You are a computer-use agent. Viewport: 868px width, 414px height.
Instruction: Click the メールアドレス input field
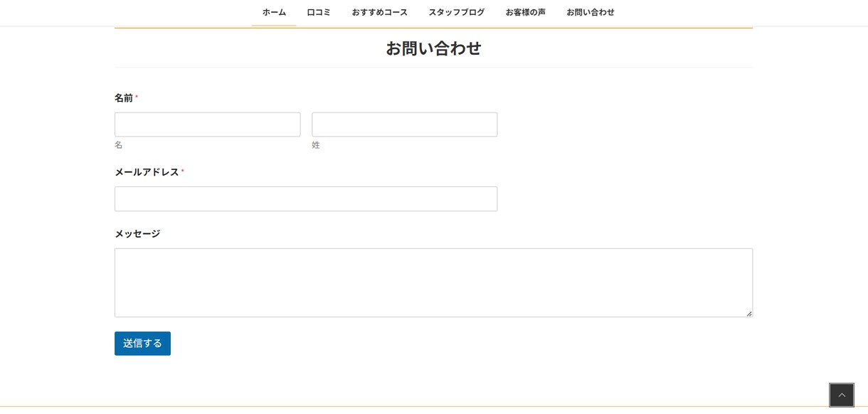[x=306, y=199]
